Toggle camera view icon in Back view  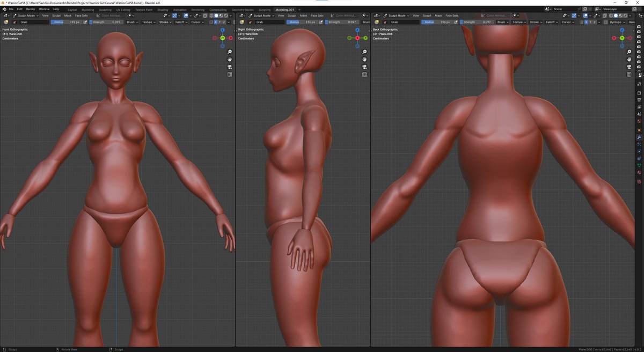coord(630,67)
